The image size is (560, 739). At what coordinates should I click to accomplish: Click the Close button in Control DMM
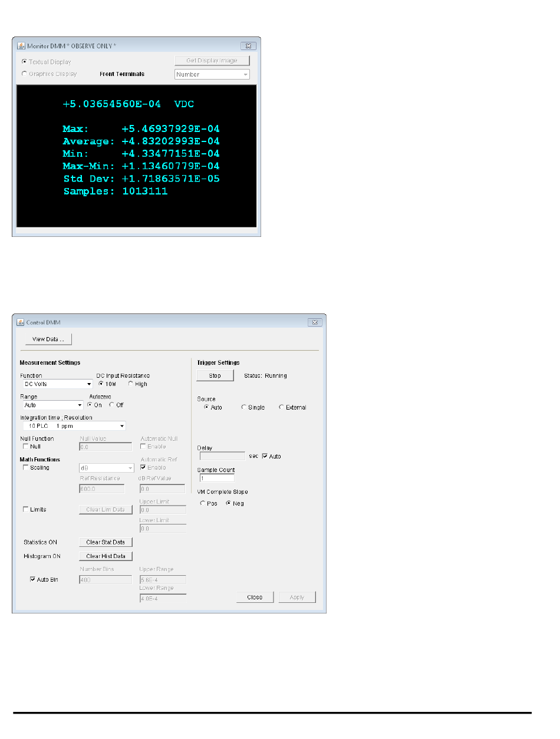pyautogui.click(x=255, y=597)
